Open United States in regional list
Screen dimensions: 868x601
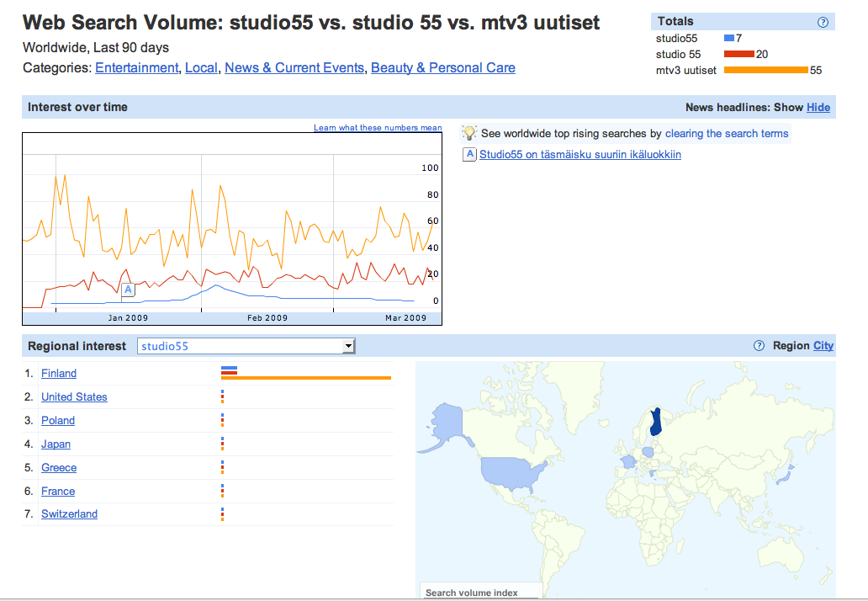[74, 397]
